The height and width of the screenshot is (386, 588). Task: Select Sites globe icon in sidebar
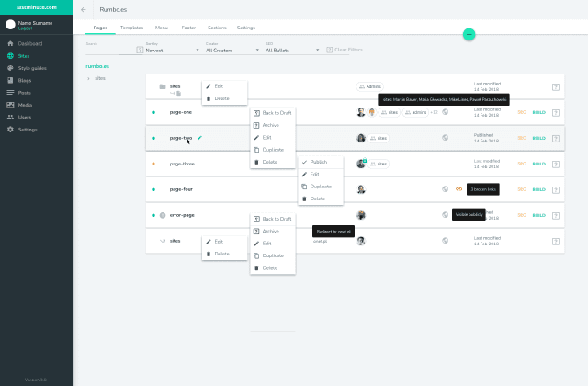10,56
